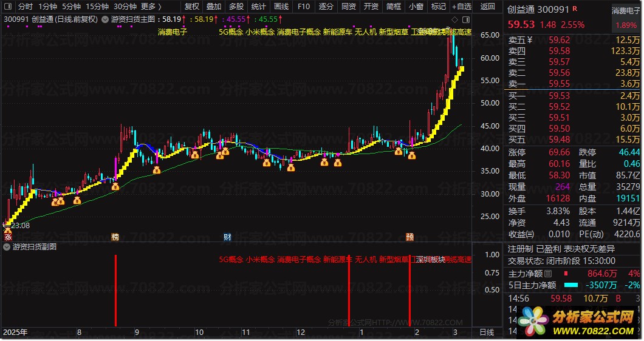The height and width of the screenshot is (341, 644).
Task: Select the 5分钟 period tab
Action: click(x=71, y=7)
